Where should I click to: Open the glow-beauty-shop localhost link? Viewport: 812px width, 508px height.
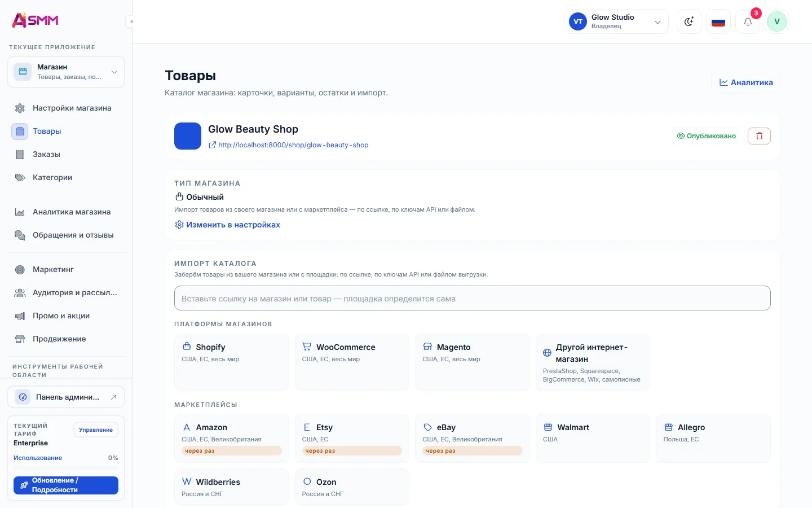(289, 145)
